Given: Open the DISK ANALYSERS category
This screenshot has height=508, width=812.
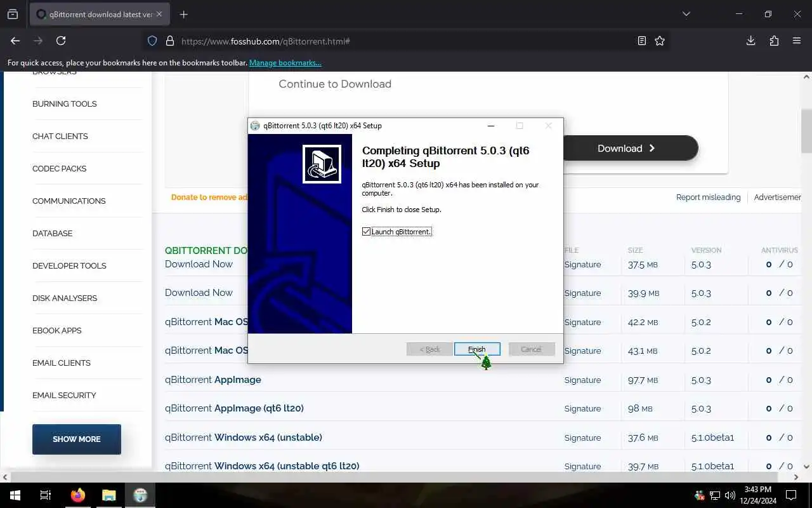Looking at the screenshot, I should click(65, 298).
